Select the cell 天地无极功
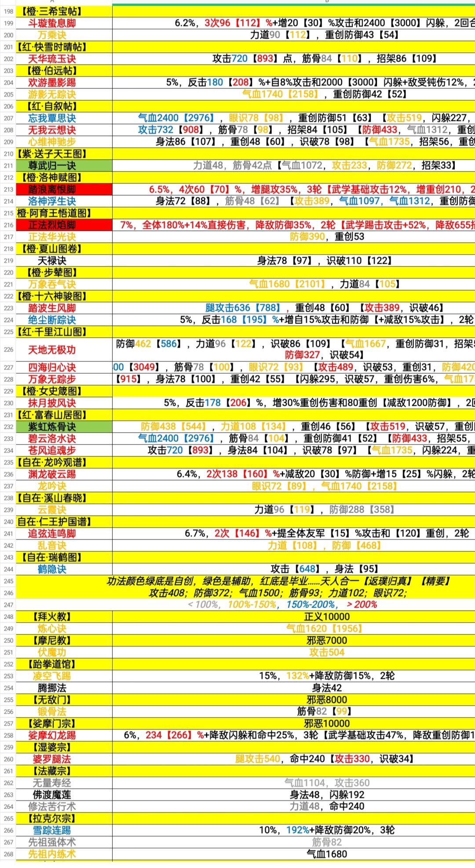 (64, 350)
